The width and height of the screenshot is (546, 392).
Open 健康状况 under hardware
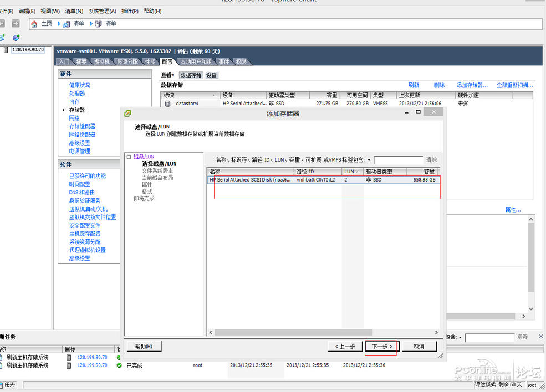pyautogui.click(x=79, y=85)
